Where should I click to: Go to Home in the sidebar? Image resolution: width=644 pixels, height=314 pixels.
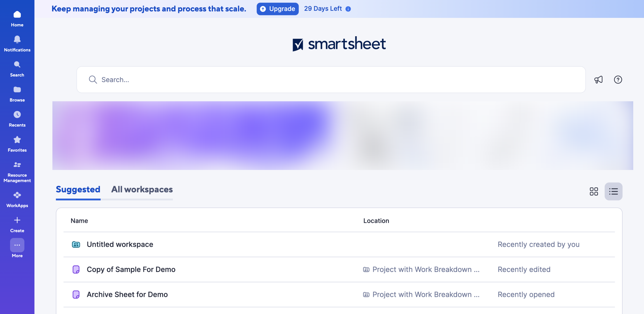tap(17, 18)
